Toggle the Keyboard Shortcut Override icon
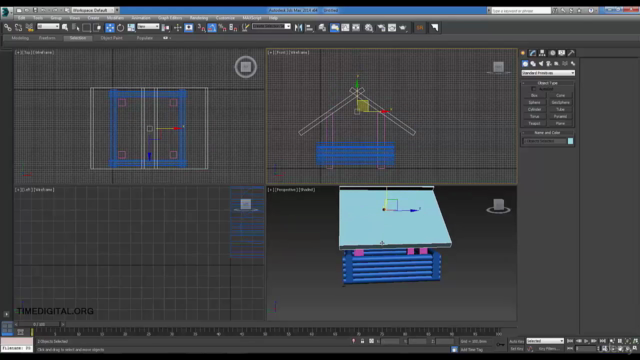The image size is (640, 360). click(x=189, y=28)
